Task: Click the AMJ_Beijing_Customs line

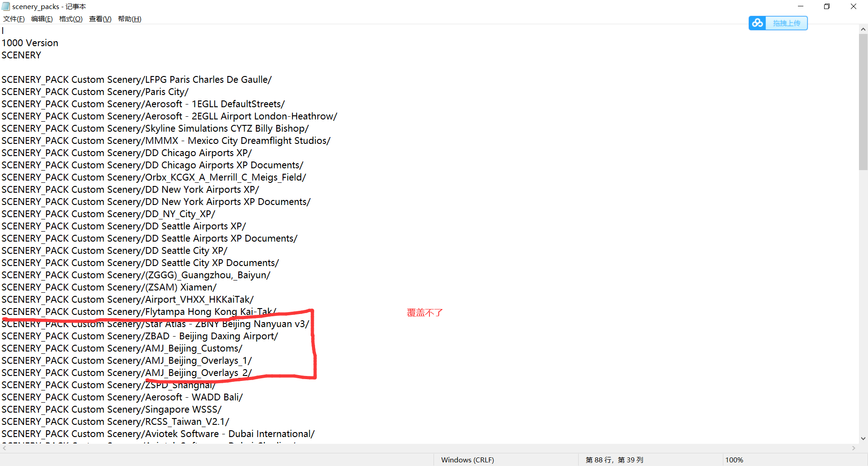Action: (122, 348)
